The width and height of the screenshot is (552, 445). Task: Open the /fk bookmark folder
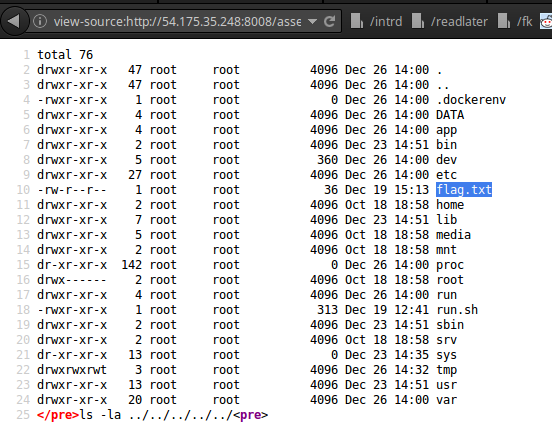pos(515,21)
